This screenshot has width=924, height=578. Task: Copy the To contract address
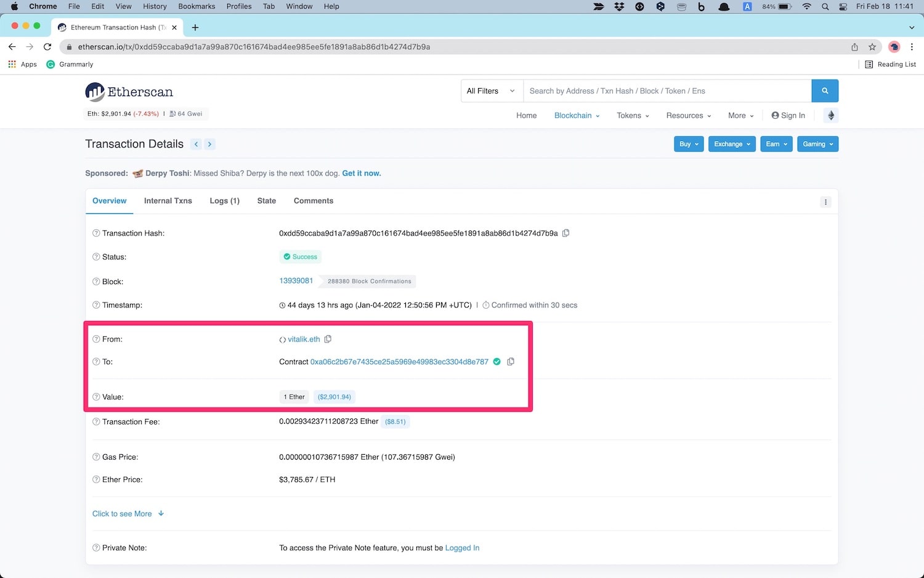coord(511,362)
